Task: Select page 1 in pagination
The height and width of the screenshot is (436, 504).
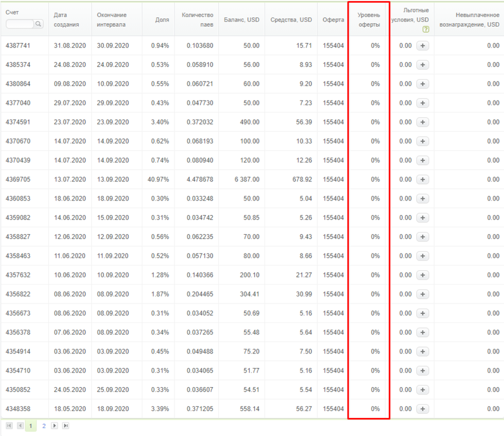Action: 31,426
